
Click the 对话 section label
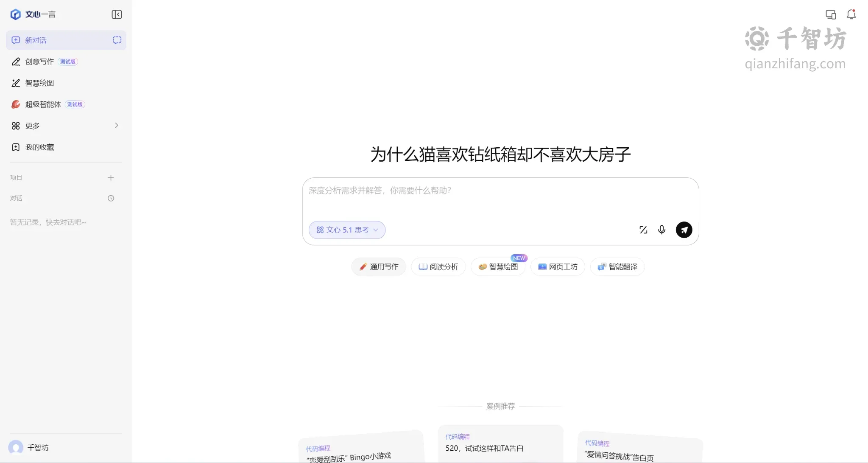click(x=16, y=198)
